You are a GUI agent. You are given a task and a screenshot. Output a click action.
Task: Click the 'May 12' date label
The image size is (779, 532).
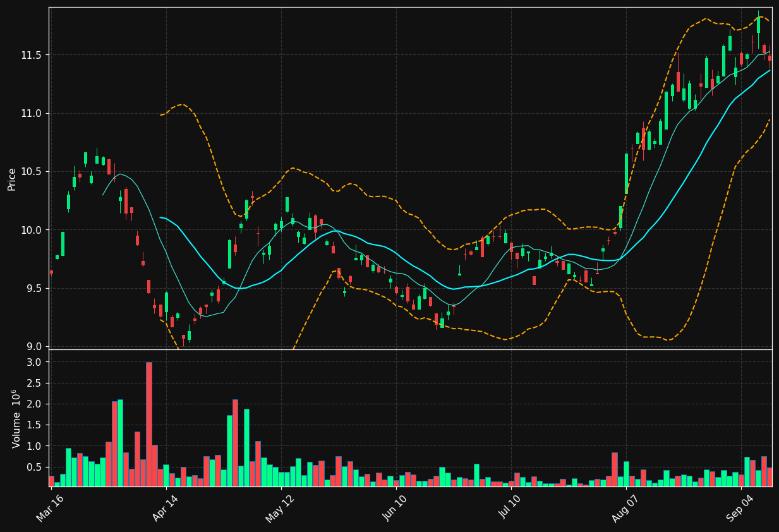(x=281, y=508)
